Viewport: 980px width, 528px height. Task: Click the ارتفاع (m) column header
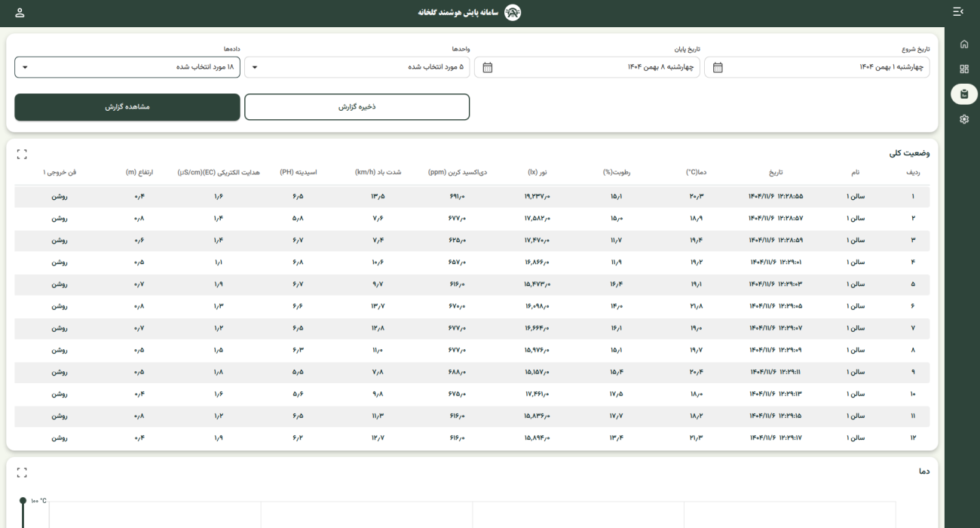[139, 173]
